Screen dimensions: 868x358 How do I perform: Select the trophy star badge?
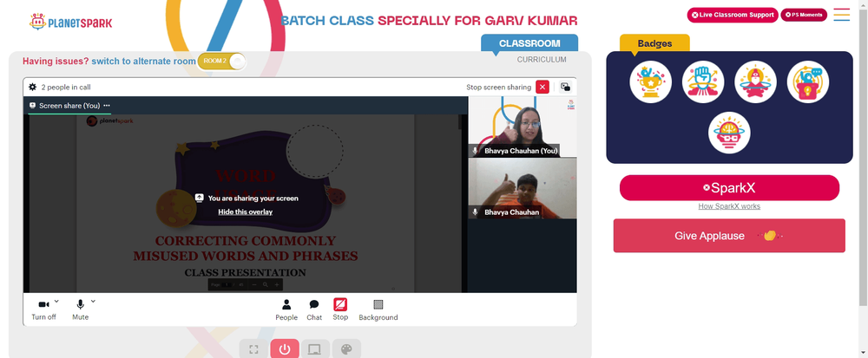[x=650, y=81]
